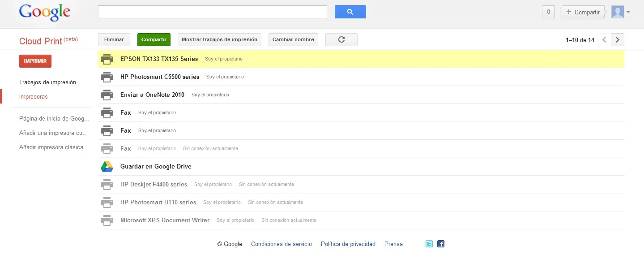Select HP Deskjet F4400 series printer name
The width and height of the screenshot is (644, 255).
tap(154, 184)
